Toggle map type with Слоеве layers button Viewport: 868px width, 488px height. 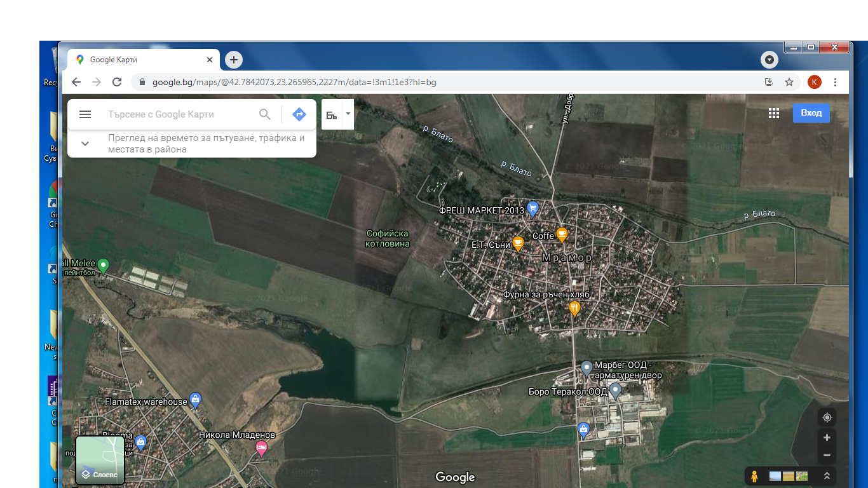pos(100,461)
